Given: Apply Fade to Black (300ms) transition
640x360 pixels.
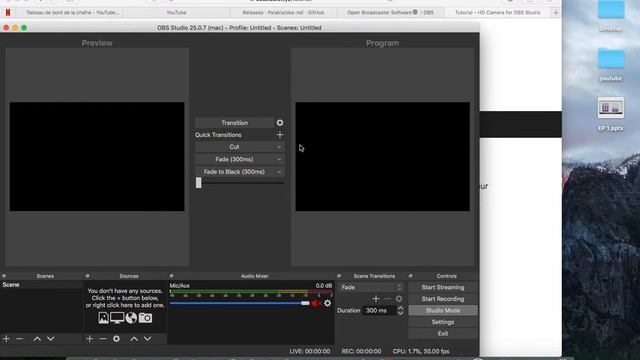Looking at the screenshot, I should (x=234, y=172).
